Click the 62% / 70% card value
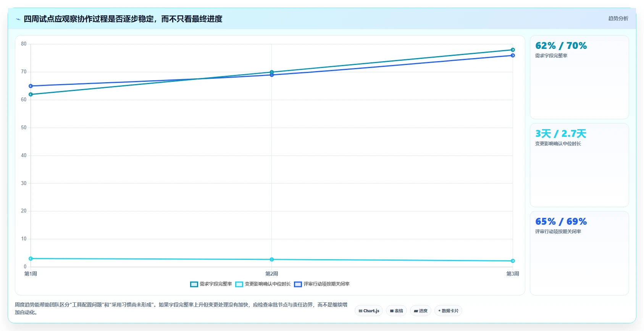 click(561, 46)
